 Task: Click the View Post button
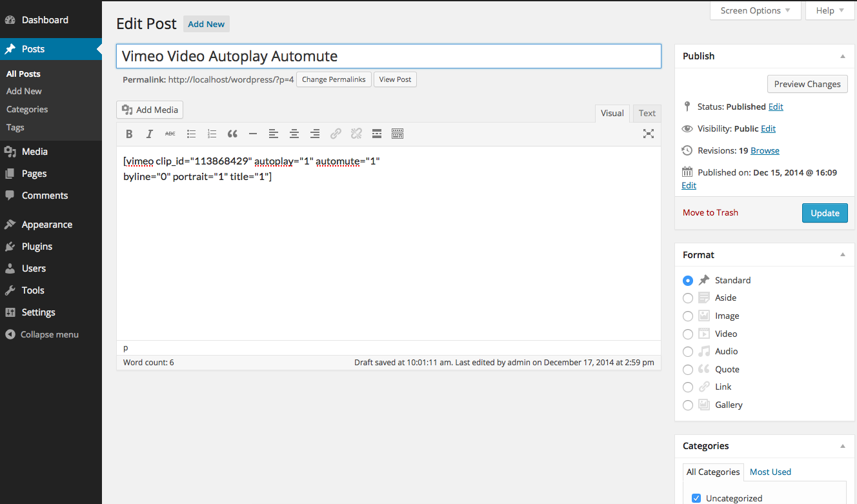[395, 79]
